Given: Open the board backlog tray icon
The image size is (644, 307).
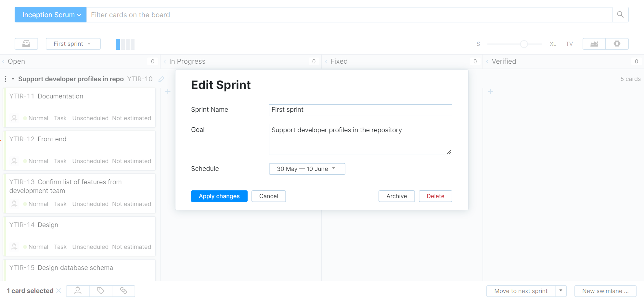Looking at the screenshot, I should [26, 44].
